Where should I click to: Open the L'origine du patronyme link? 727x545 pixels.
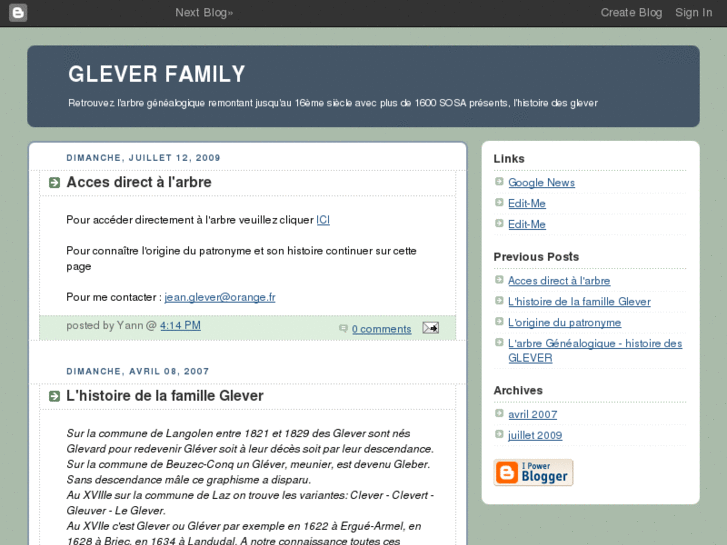[x=564, y=323]
